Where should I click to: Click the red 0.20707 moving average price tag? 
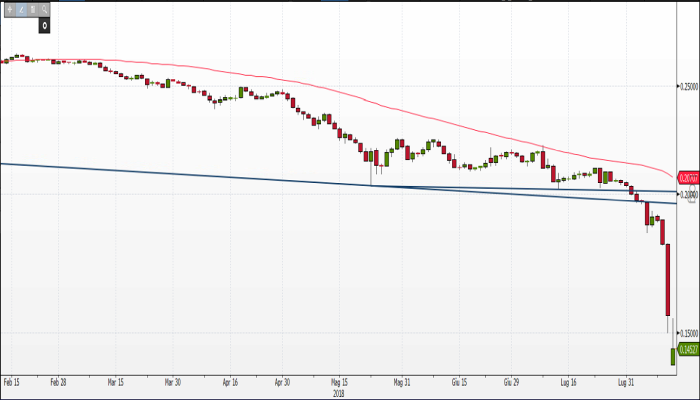coord(688,176)
